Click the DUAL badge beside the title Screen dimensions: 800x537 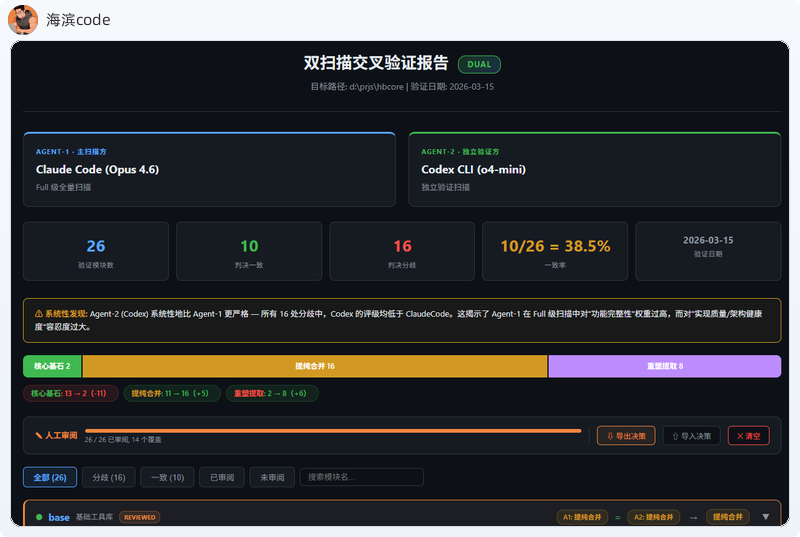[479, 64]
